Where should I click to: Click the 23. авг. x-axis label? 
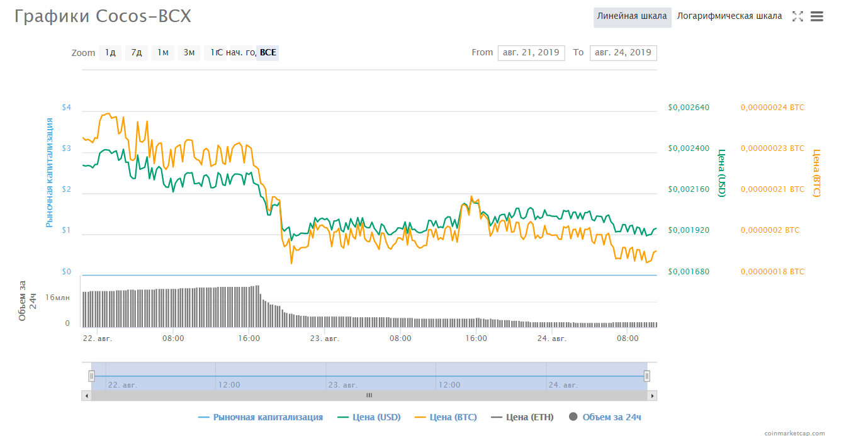325,338
